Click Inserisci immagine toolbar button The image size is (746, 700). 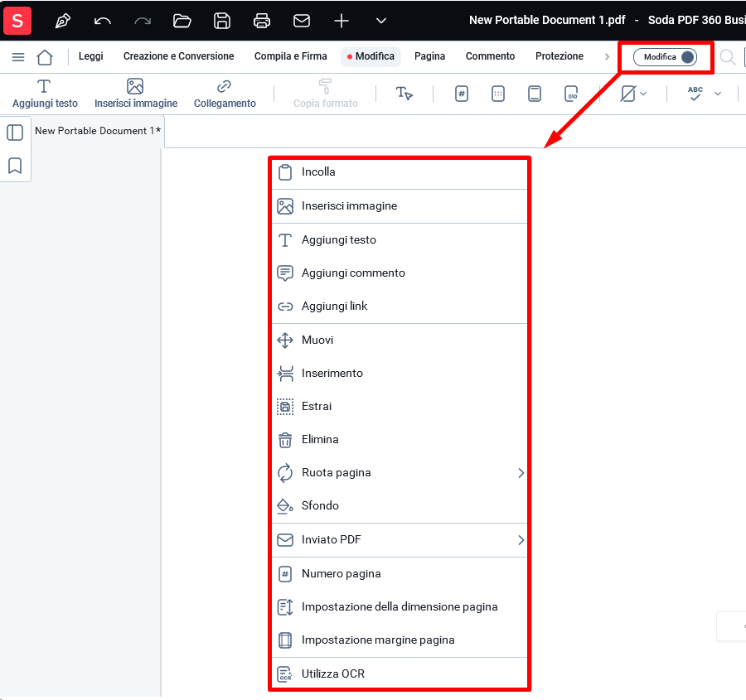(x=136, y=94)
